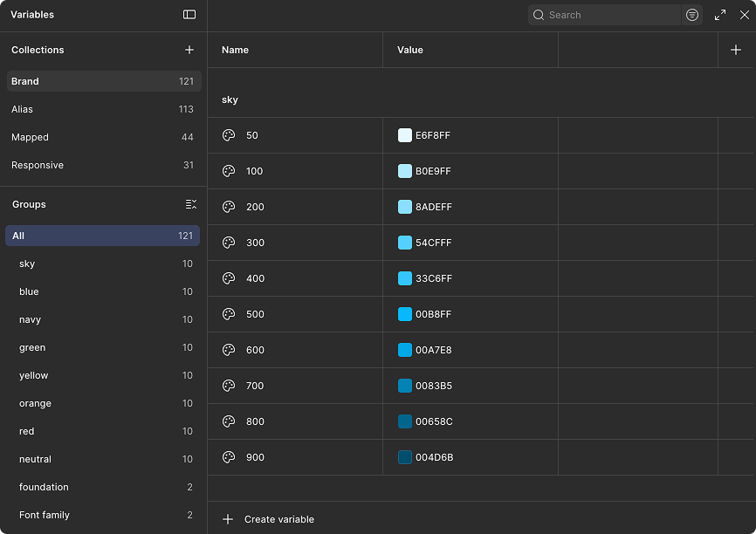Click the sky group heading in table
Image resolution: width=756 pixels, height=534 pixels.
click(x=230, y=99)
